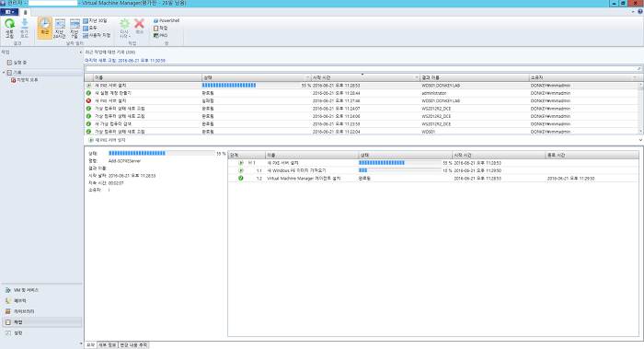
Task: Switch to the Summary details tab
Action: pyautogui.click(x=90, y=345)
